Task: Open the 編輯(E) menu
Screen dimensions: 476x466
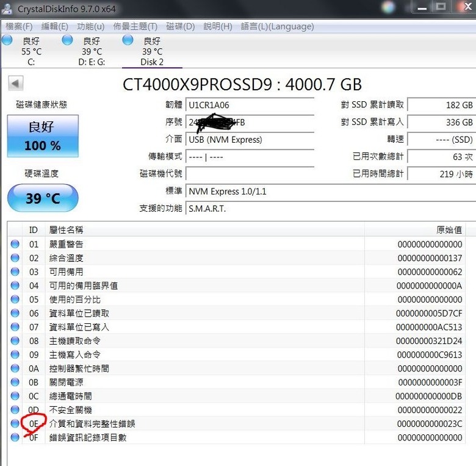Action: [x=55, y=27]
